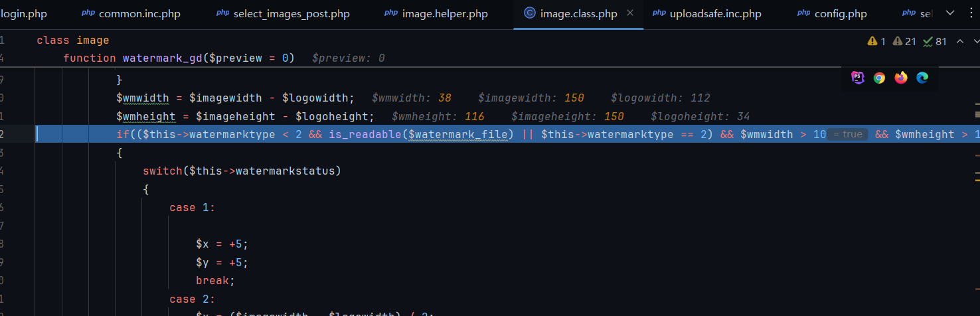Click the inline '= true' debug hint
The width and height of the screenshot is (980, 316).
848,134
